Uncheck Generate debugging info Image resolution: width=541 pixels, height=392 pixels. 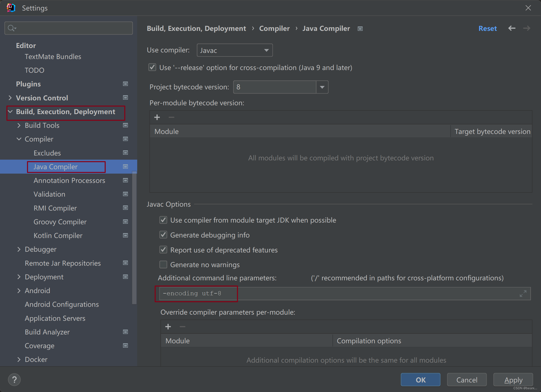163,235
